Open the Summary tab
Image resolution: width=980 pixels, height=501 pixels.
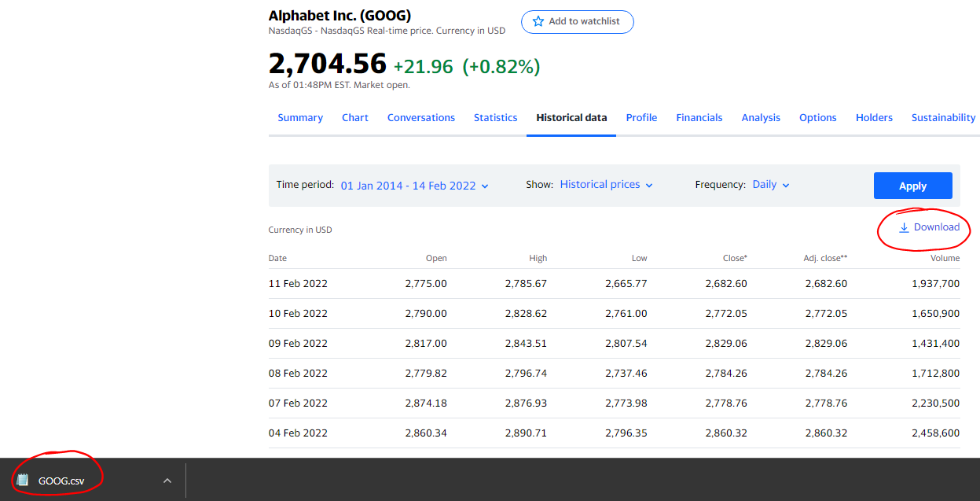[x=300, y=118]
